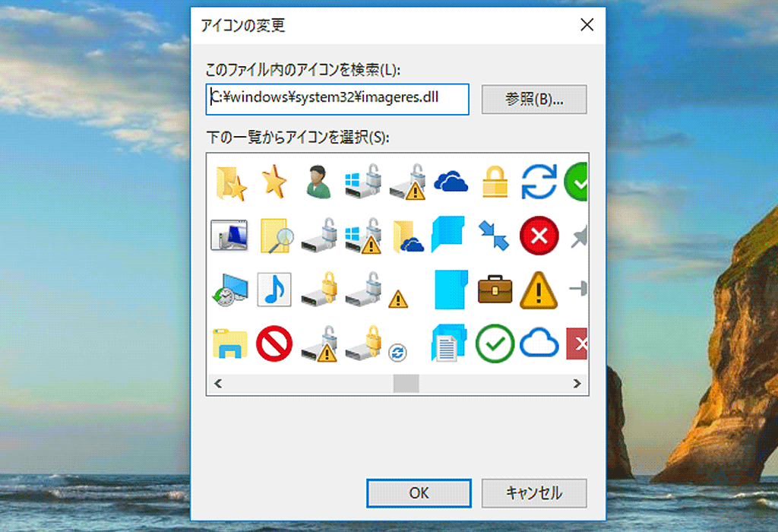Viewport: 778px width, 532px height.
Task: Click the imageres.dll file path field
Action: click(x=337, y=100)
